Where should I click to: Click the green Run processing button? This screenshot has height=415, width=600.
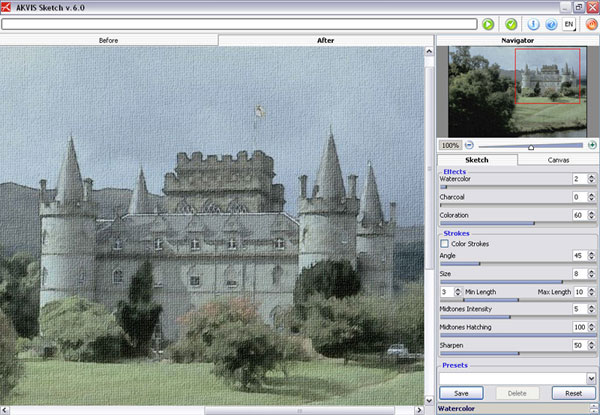487,22
